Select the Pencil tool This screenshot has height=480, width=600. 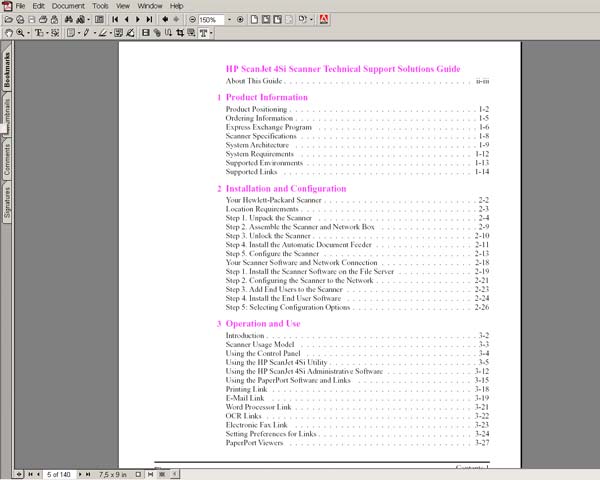pyautogui.click(x=86, y=33)
